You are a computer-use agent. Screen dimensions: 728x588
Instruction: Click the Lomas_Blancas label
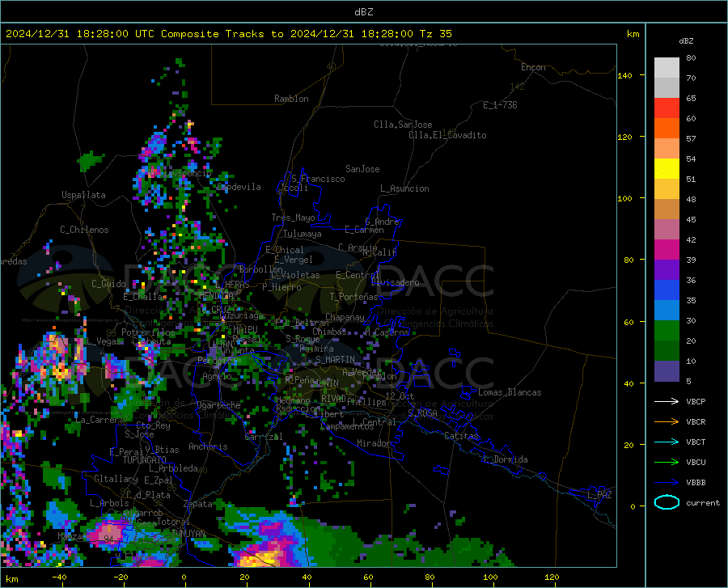[x=510, y=392]
